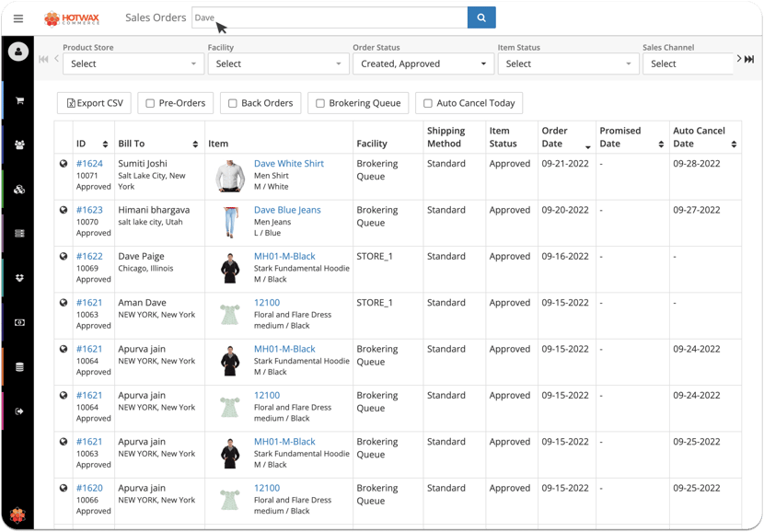This screenshot has width=764, height=532.
Task: Sort table by Order Date column
Action: 587,145
